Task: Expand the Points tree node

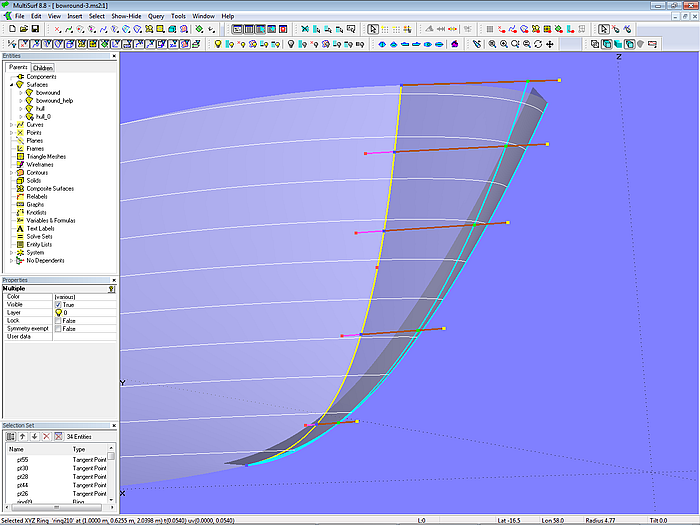Action: (x=12, y=133)
